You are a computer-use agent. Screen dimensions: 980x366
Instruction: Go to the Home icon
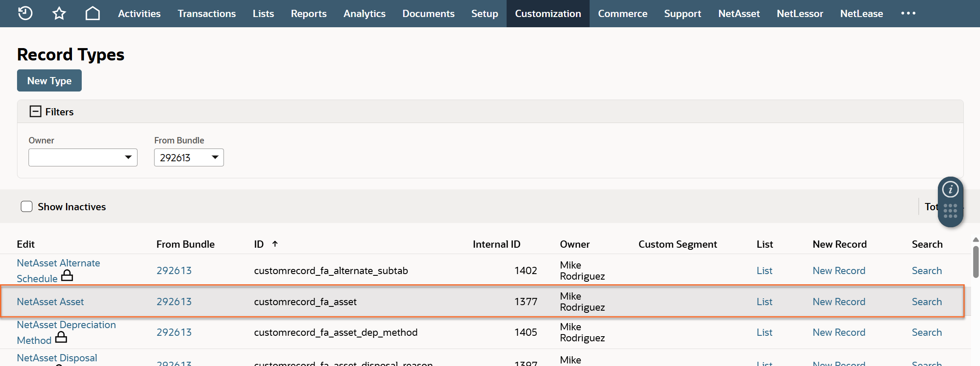pyautogui.click(x=92, y=13)
